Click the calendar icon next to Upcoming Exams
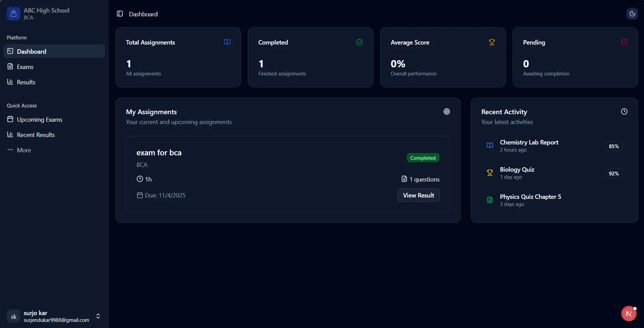This screenshot has height=328, width=644. pyautogui.click(x=10, y=119)
